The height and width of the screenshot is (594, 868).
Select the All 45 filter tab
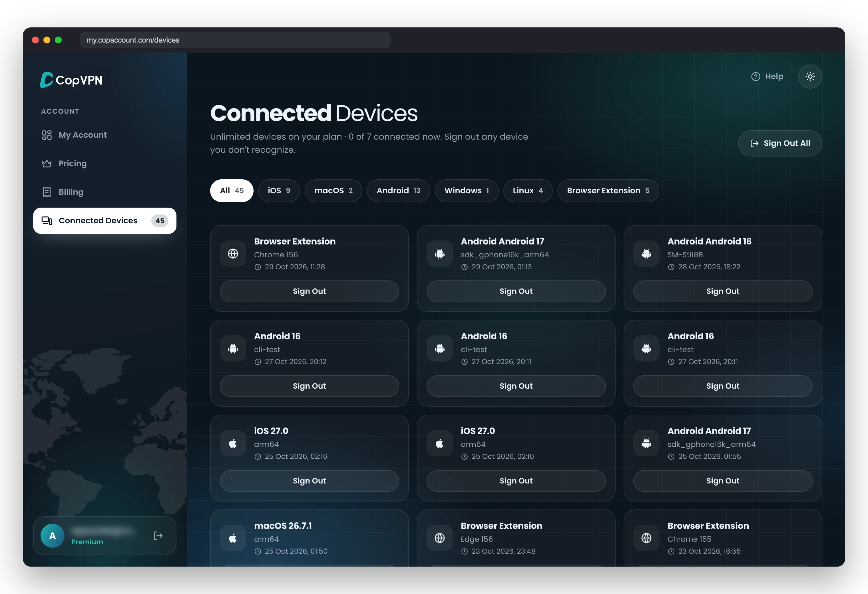tap(232, 190)
